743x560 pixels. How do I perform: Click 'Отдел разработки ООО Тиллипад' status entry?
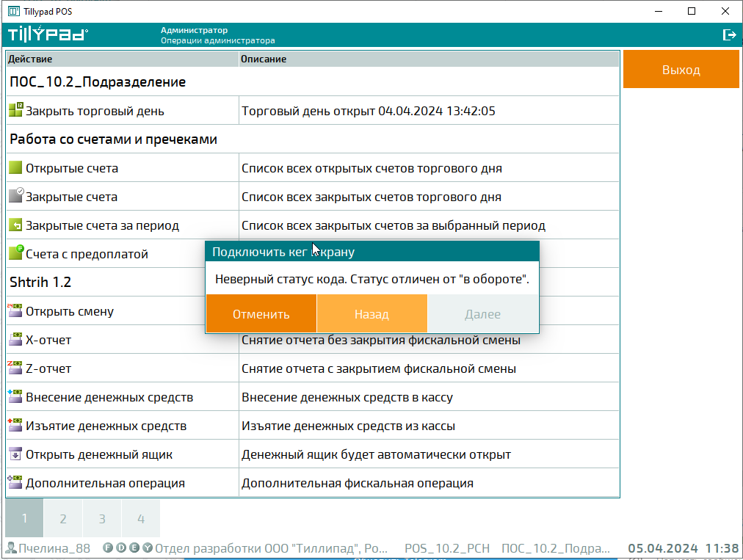tap(271, 548)
